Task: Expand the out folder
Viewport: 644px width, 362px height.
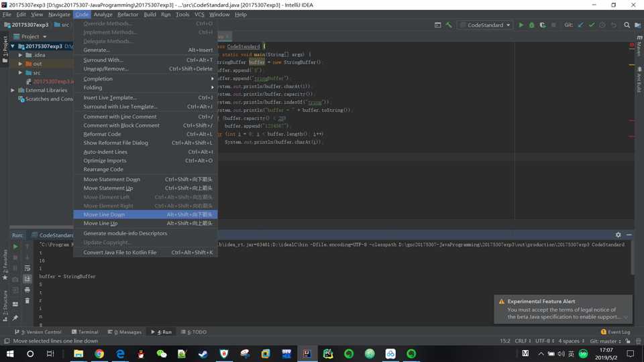Action: (20, 64)
